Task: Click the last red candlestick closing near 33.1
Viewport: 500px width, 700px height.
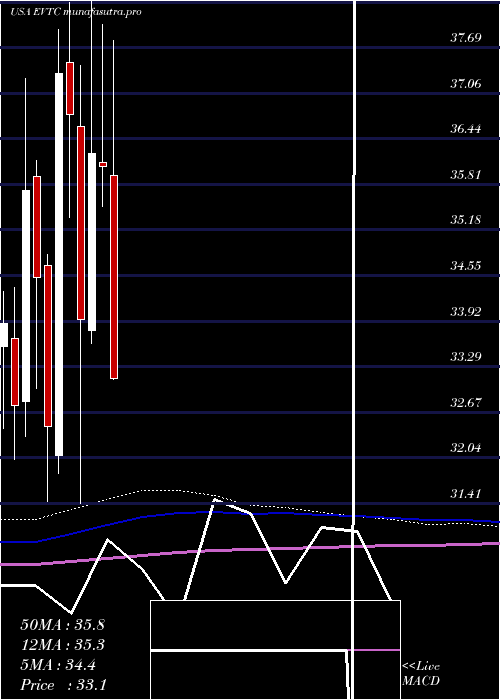Action: point(114,277)
